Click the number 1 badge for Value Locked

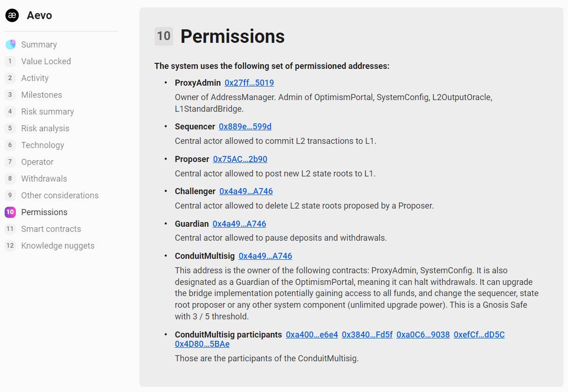10,61
